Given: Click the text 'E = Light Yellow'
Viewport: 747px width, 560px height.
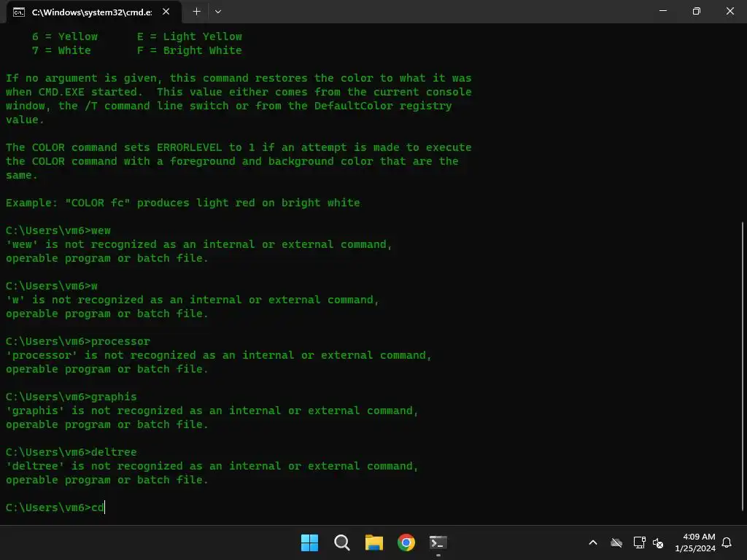Looking at the screenshot, I should 189,36.
